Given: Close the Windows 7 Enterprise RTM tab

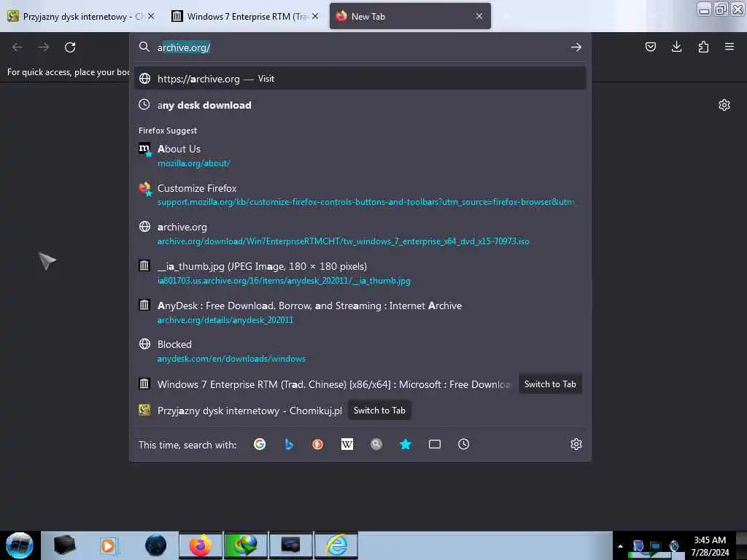Looking at the screenshot, I should coord(315,16).
